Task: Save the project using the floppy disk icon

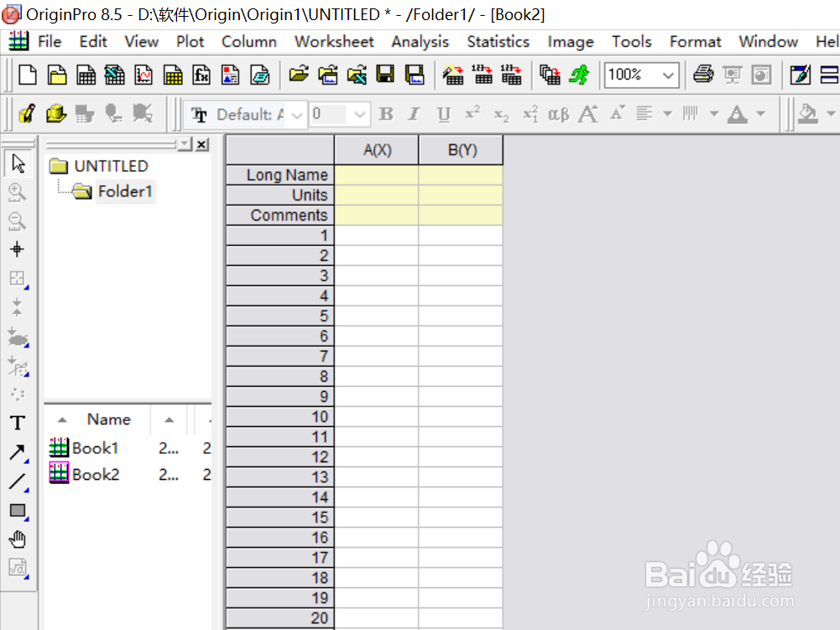Action: [x=385, y=75]
